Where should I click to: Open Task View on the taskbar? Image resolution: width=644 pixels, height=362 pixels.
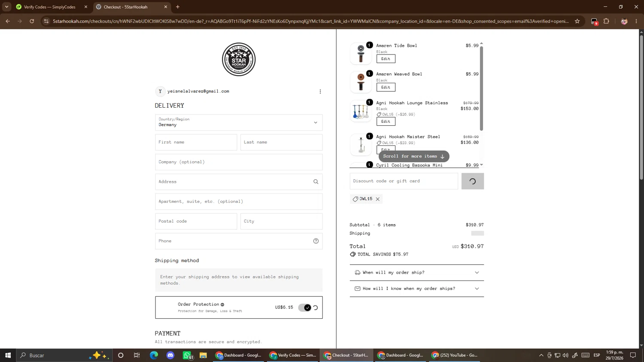tap(137, 355)
